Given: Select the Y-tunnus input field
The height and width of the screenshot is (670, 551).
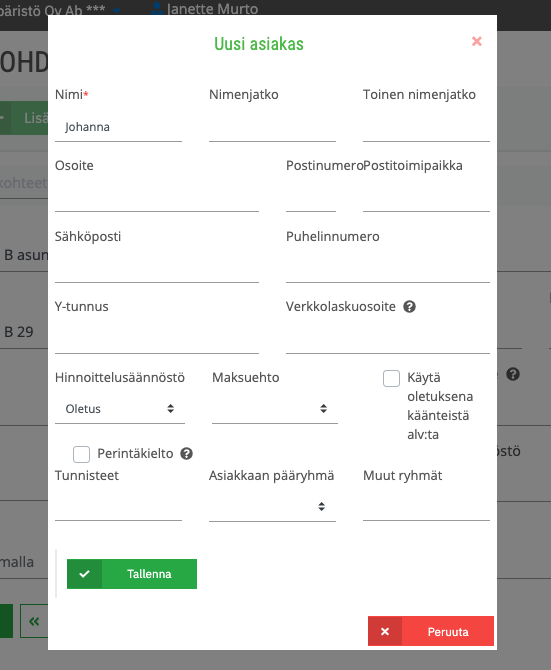Looking at the screenshot, I should [x=157, y=339].
